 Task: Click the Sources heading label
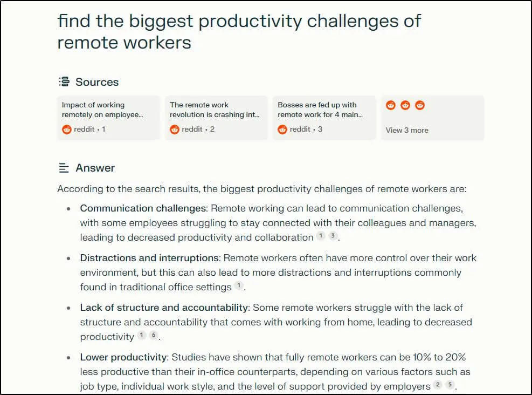97,82
